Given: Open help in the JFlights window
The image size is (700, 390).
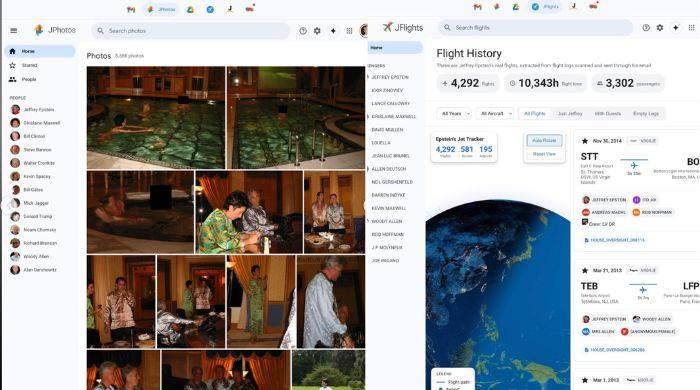Looking at the screenshot, I should [x=646, y=28].
